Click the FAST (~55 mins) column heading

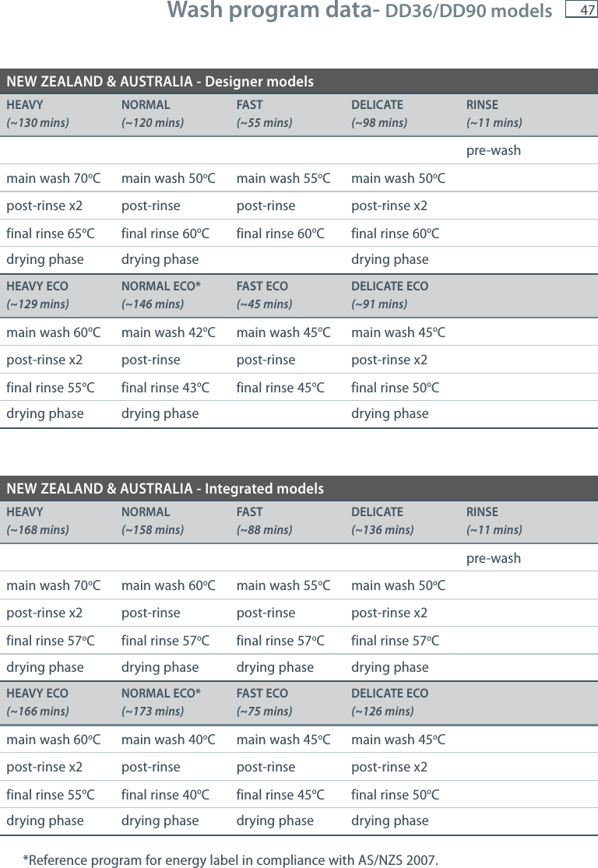[x=265, y=114]
